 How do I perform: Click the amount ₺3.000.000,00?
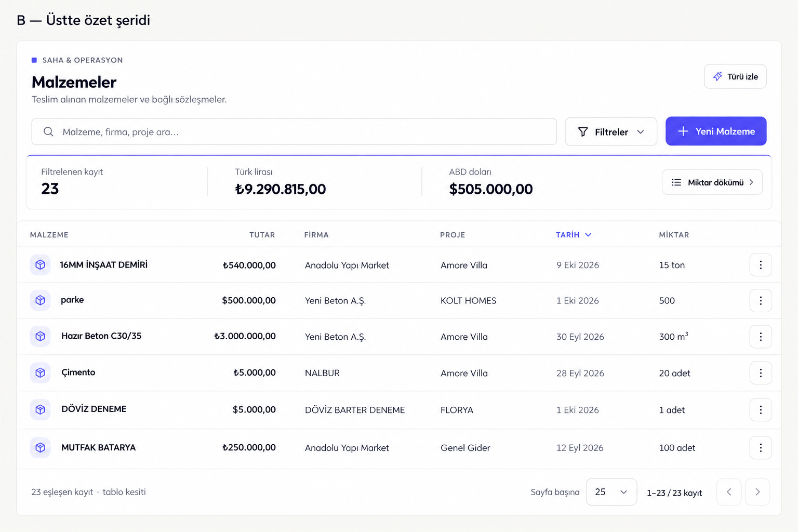click(x=245, y=336)
